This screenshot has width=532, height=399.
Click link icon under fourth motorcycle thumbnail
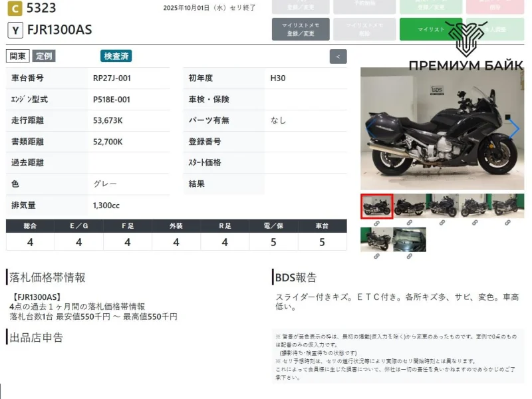475,223
